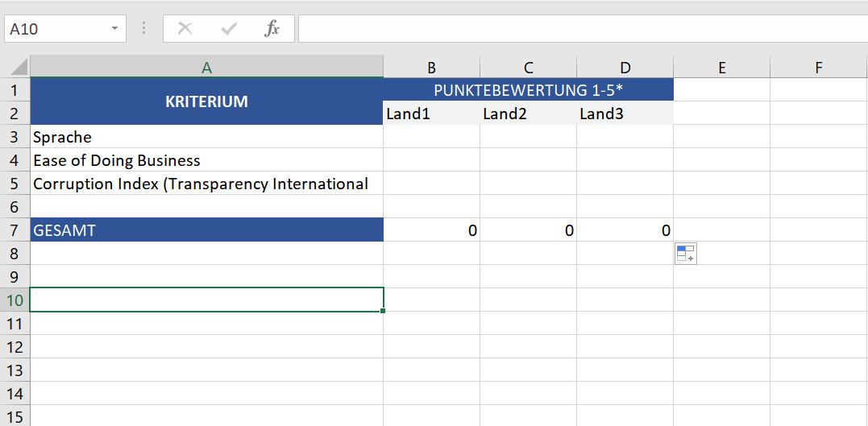Select column F header
The height and width of the screenshot is (426, 868).
[818, 68]
